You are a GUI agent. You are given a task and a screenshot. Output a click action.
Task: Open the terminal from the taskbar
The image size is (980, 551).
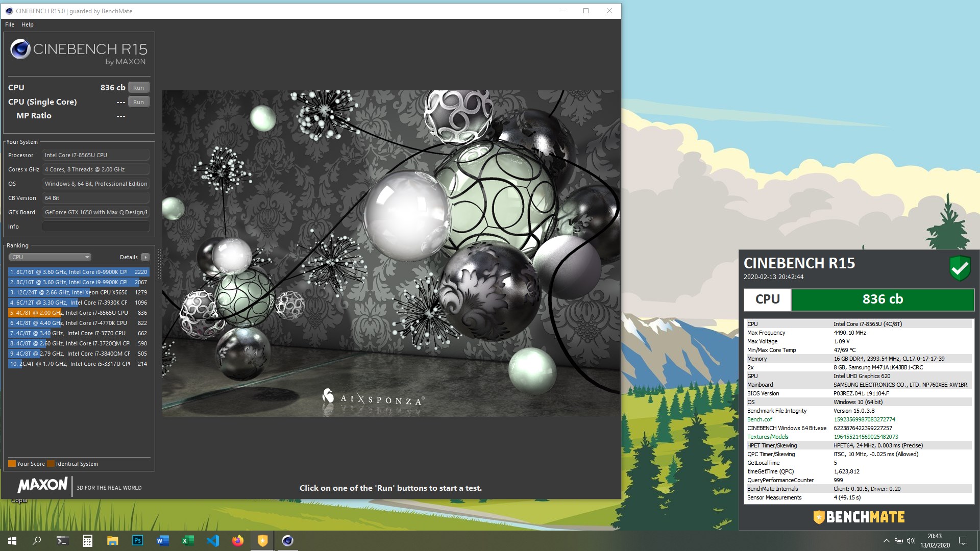pos(62,541)
